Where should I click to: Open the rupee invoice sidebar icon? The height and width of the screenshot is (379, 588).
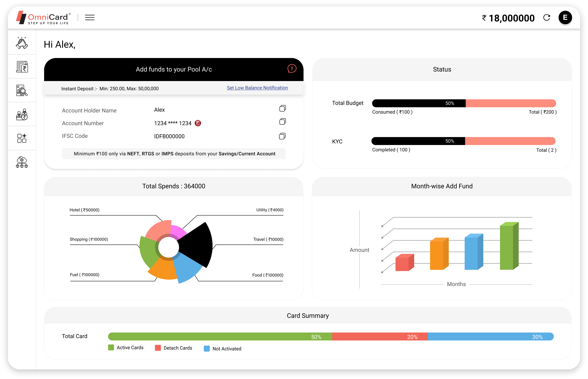(22, 67)
